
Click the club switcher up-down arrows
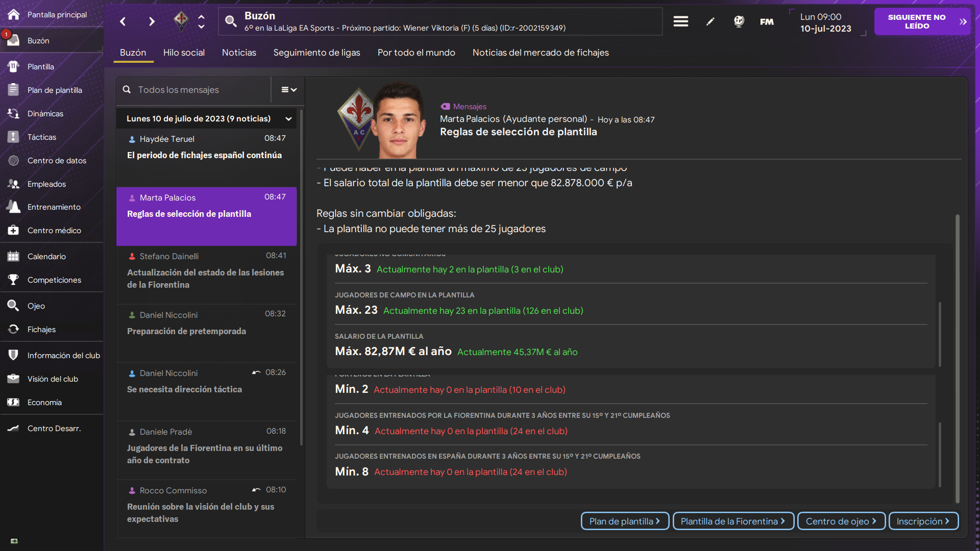(202, 21)
